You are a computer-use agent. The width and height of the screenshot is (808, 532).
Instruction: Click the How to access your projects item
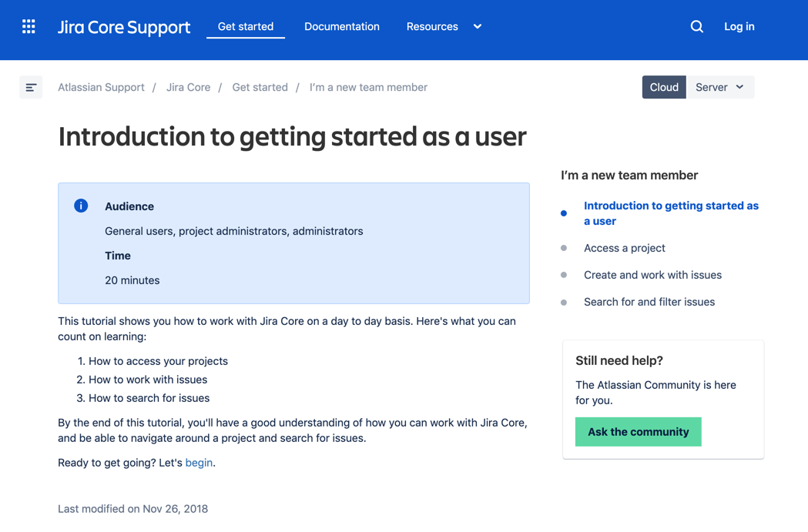[x=158, y=361]
